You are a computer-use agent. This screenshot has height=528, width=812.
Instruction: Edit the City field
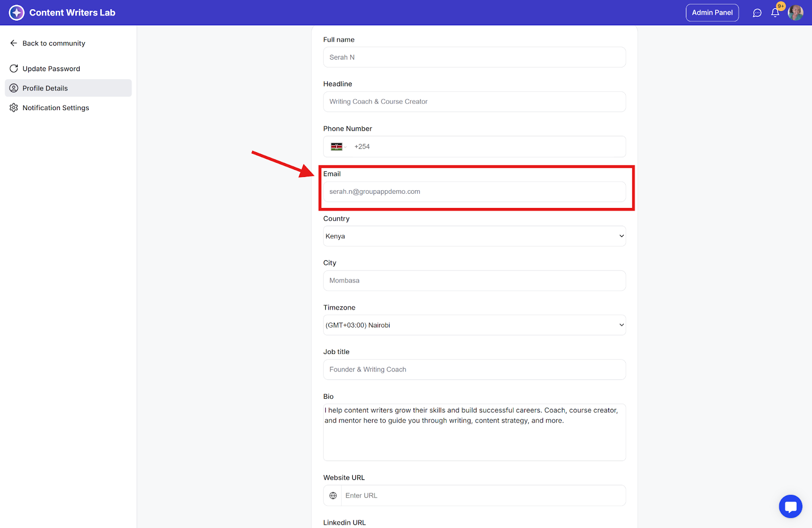(475, 280)
